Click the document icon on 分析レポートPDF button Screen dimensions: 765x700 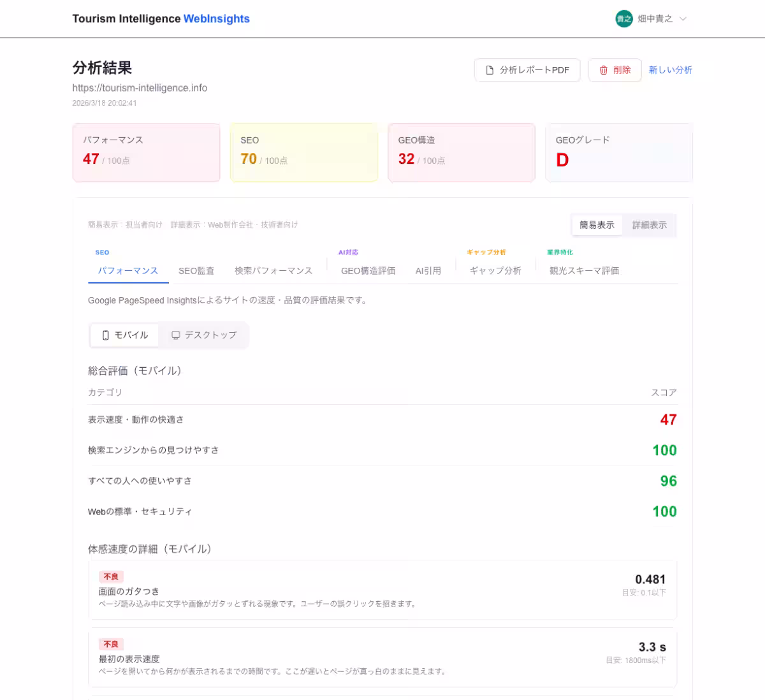490,69
